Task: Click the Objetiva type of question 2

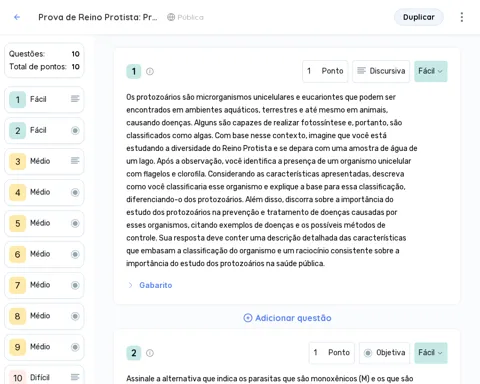Action: (x=384, y=353)
